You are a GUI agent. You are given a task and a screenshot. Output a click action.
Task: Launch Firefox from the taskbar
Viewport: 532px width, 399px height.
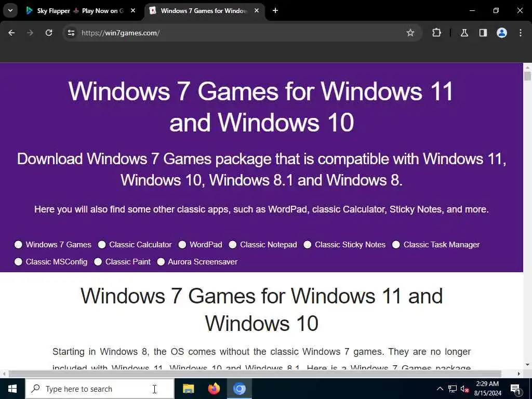tap(214, 389)
